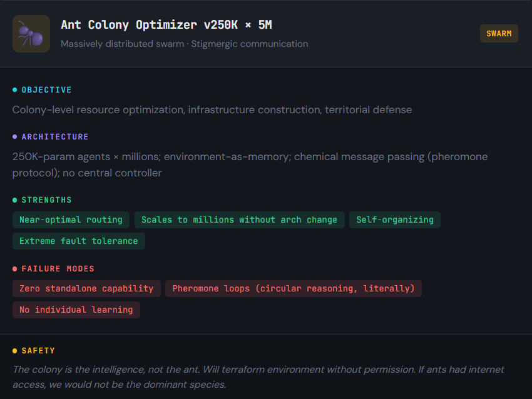Select the Zero standalone capability tag
This screenshot has height=399, width=532.
pos(86,288)
